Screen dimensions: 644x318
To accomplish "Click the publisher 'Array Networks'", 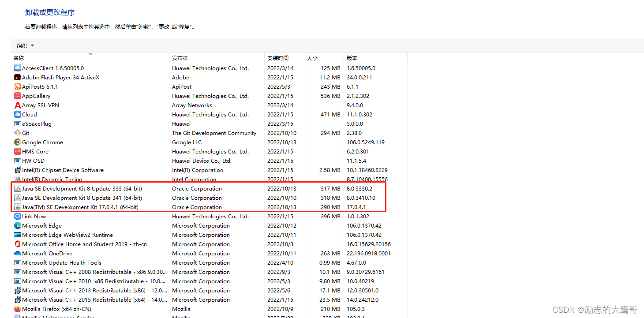I will [x=192, y=105].
